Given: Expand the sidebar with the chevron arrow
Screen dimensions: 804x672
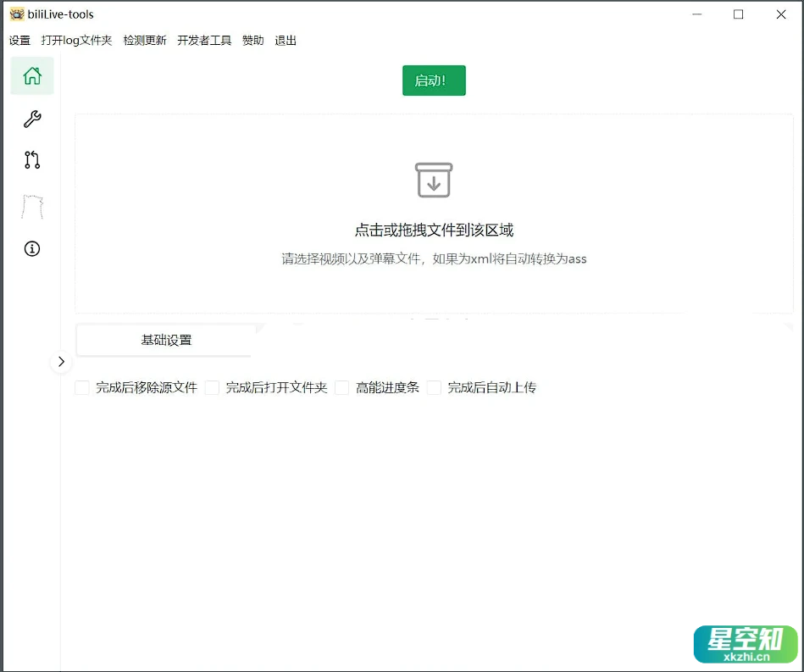Looking at the screenshot, I should tap(61, 362).
